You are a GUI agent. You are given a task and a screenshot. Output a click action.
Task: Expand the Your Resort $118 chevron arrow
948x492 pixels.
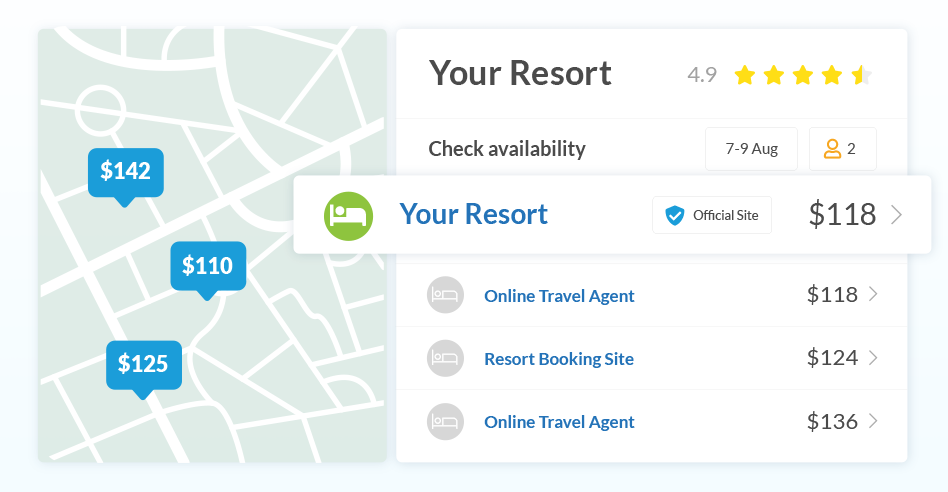pyautogui.click(x=897, y=215)
